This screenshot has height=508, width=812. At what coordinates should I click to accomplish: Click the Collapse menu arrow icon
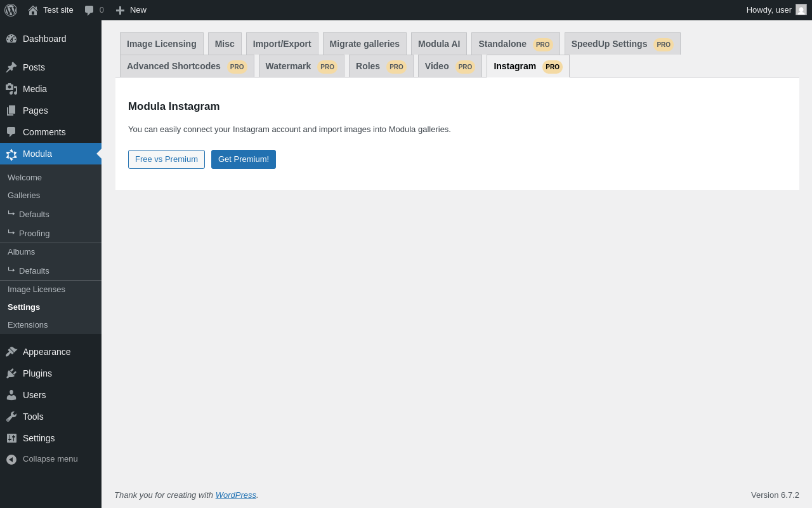(11, 459)
